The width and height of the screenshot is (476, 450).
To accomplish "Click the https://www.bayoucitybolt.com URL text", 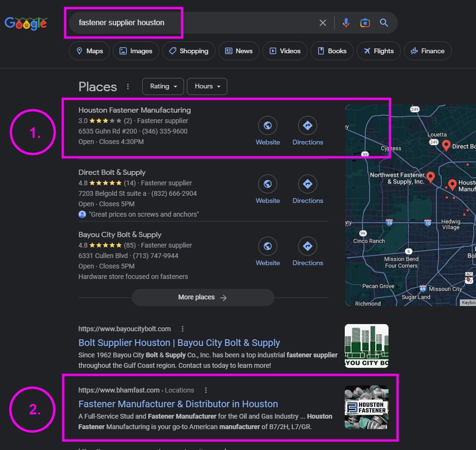I will tap(125, 329).
